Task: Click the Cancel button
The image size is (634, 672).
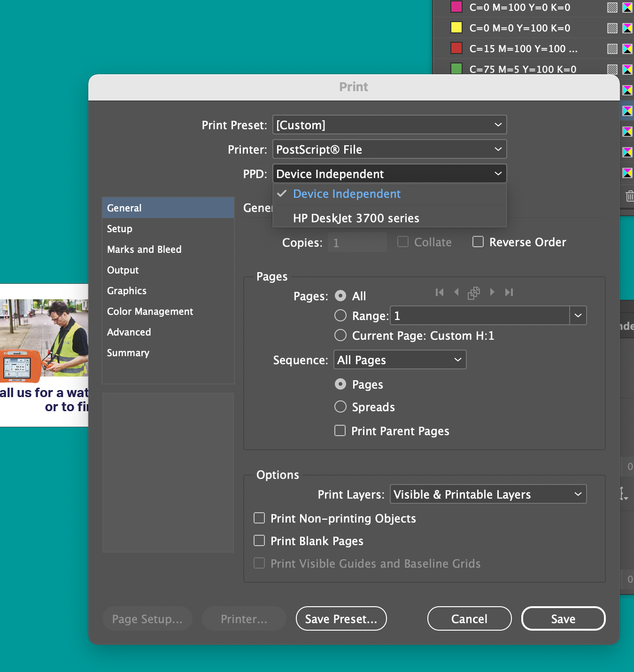Action: (x=469, y=618)
